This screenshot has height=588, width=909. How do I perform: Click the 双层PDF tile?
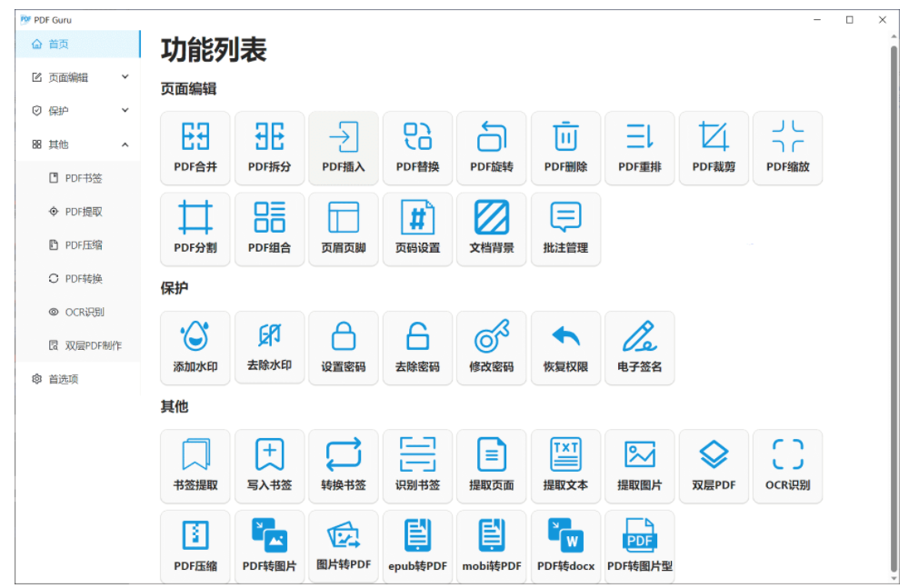click(x=714, y=466)
